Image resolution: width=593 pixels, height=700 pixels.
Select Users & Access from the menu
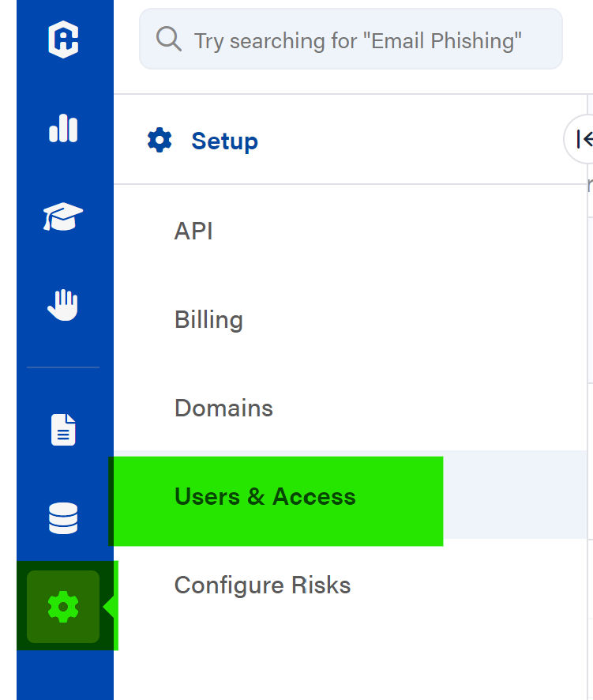tap(264, 497)
